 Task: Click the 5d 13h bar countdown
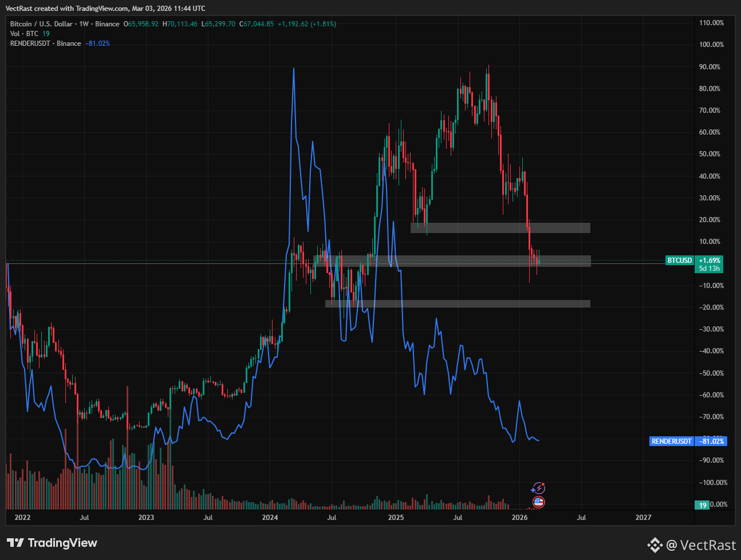(710, 269)
